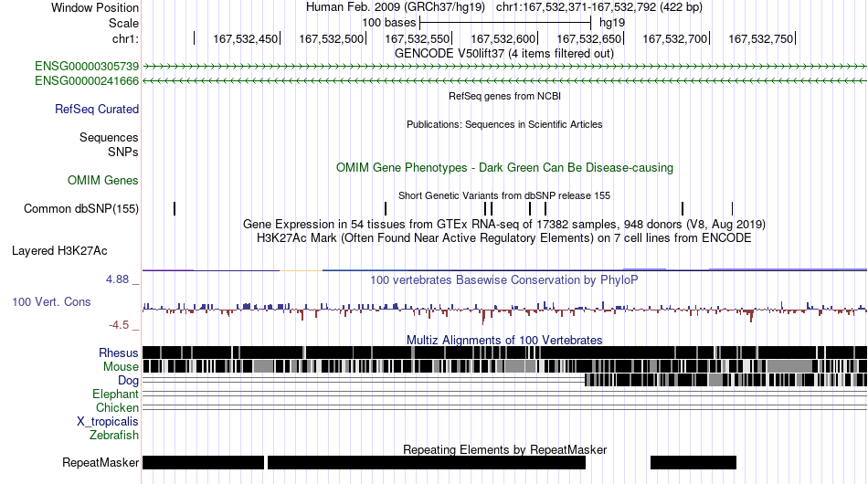Viewport: 868px width, 484px height.
Task: Open the RefSeq Curated track label
Action: [x=97, y=109]
